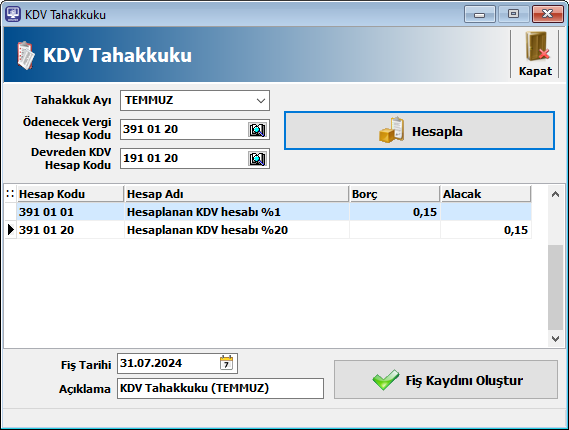Viewport: 569px width, 430px height.
Task: Open the Fiş Tarihi calendar picker
Action: click(226, 363)
